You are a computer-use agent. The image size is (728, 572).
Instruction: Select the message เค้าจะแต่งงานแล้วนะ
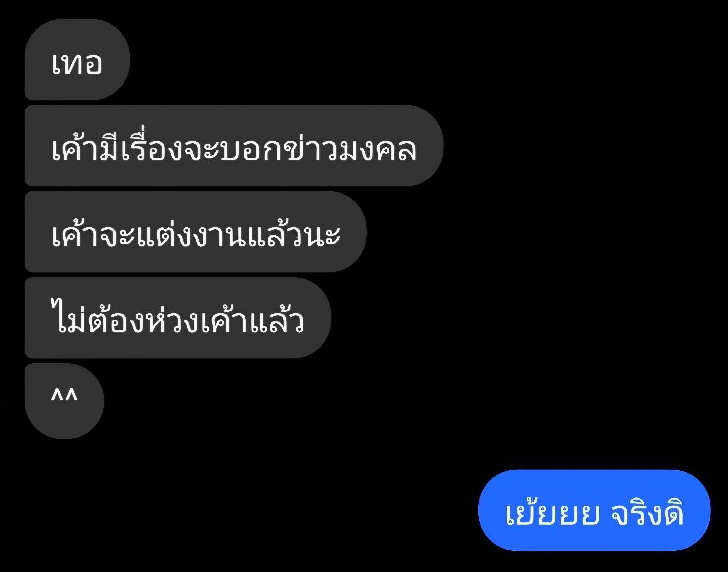[x=195, y=232]
